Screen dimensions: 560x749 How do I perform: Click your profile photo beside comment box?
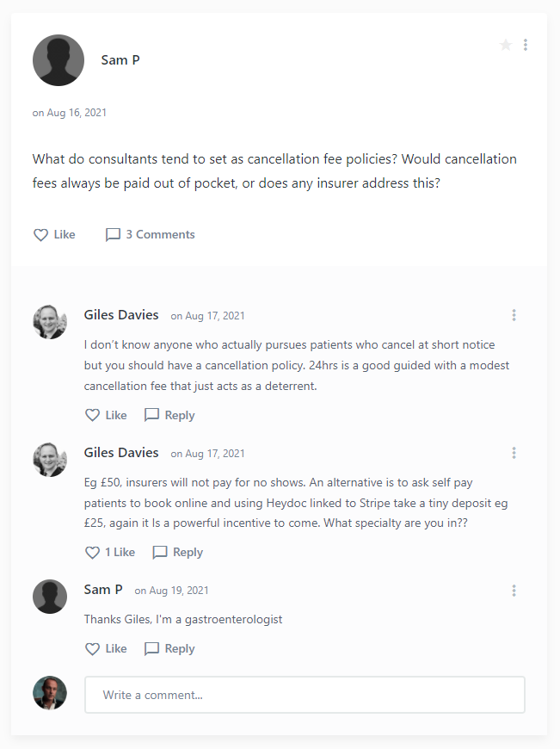click(x=50, y=693)
